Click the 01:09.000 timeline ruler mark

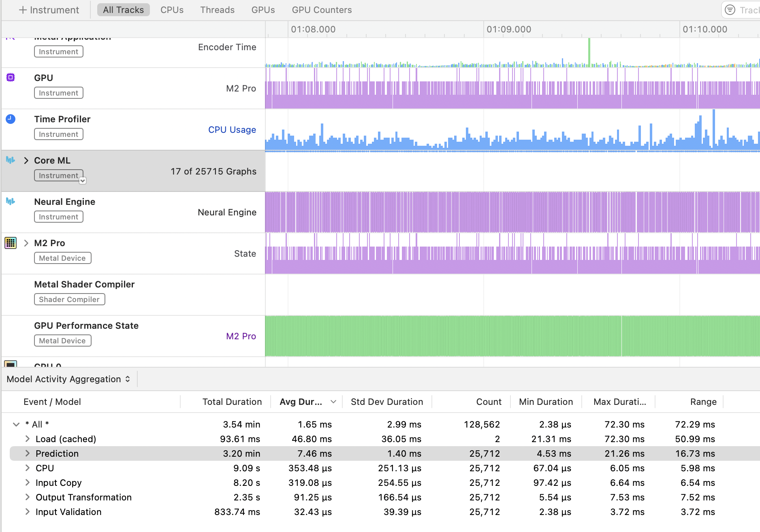(508, 29)
